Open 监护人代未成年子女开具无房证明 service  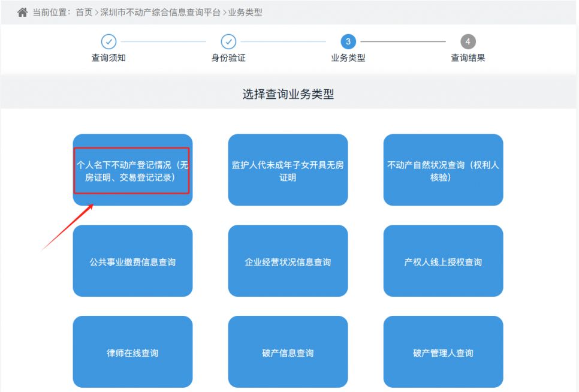pyautogui.click(x=288, y=170)
